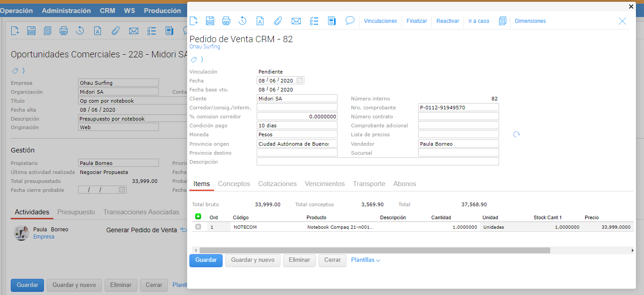This screenshot has width=644, height=295.
Task: Click the new document icon in dialog toolbar
Action: (194, 21)
